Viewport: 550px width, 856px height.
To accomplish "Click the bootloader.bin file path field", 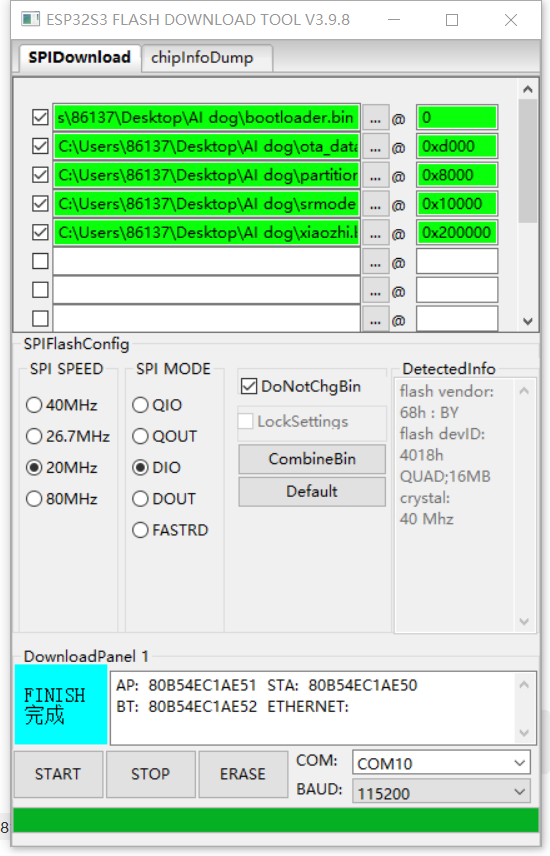I will [x=206, y=118].
